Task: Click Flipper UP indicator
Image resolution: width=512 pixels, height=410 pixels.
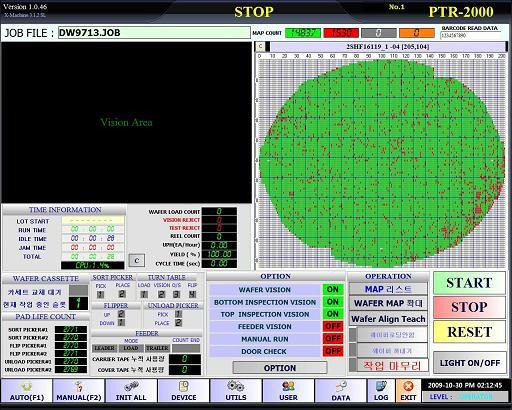Action: [x=121, y=314]
